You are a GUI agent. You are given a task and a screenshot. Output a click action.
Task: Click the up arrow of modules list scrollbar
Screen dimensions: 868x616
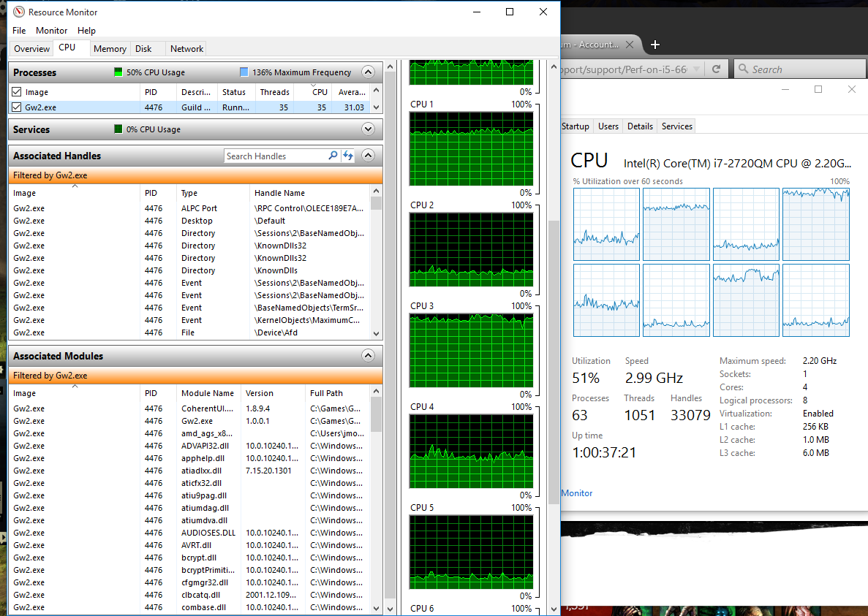377,392
